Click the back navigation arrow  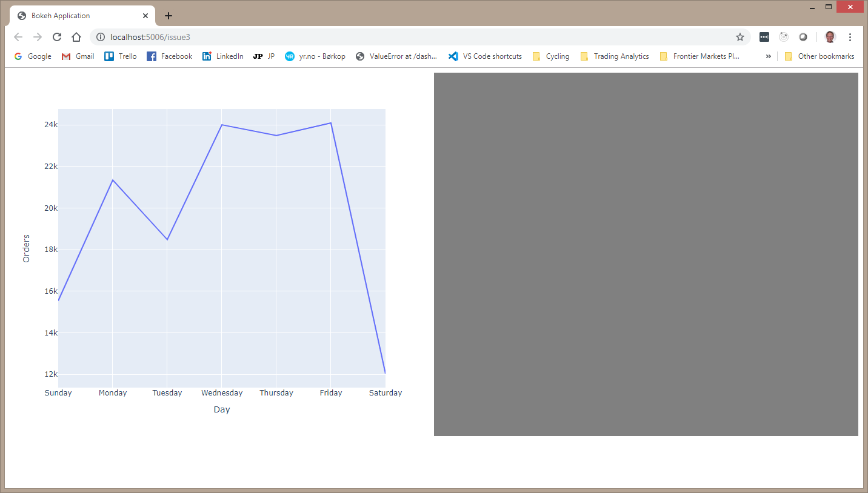coord(18,37)
